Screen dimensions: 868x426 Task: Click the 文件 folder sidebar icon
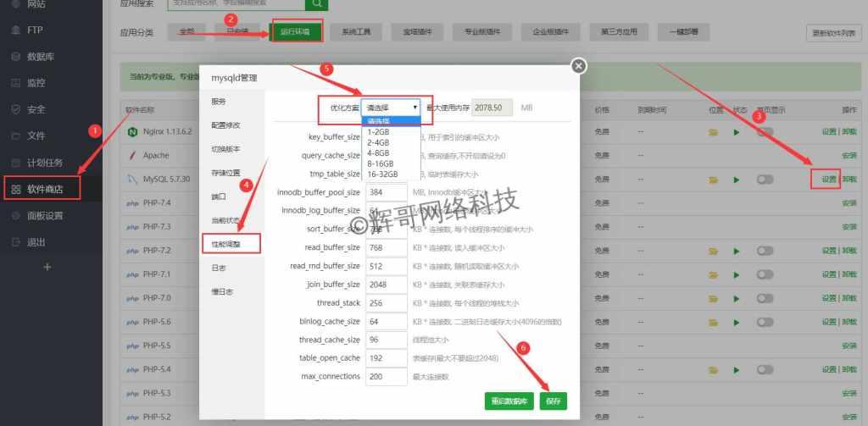coord(16,136)
